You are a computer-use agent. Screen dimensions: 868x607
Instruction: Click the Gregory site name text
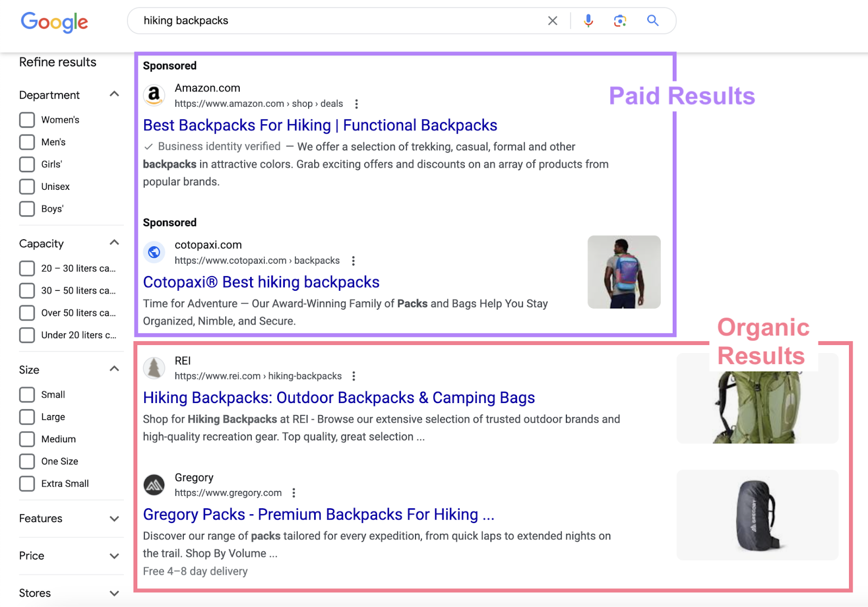tap(194, 477)
